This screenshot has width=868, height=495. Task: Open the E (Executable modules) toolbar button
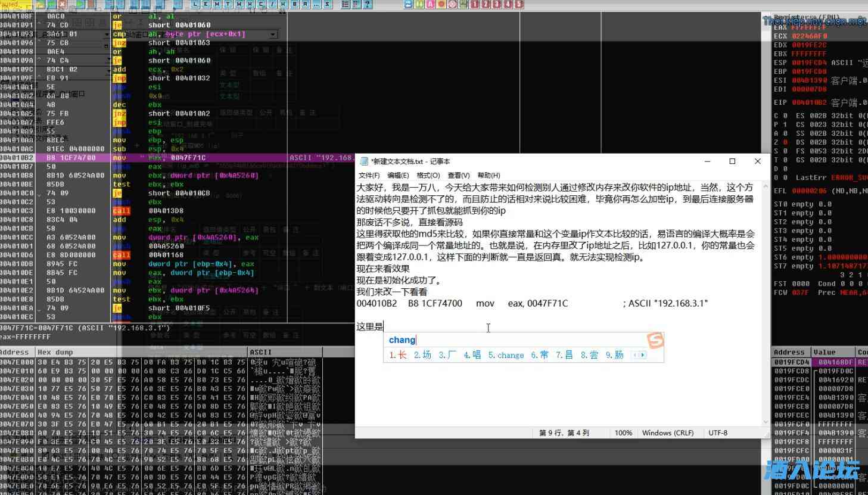click(206, 4)
